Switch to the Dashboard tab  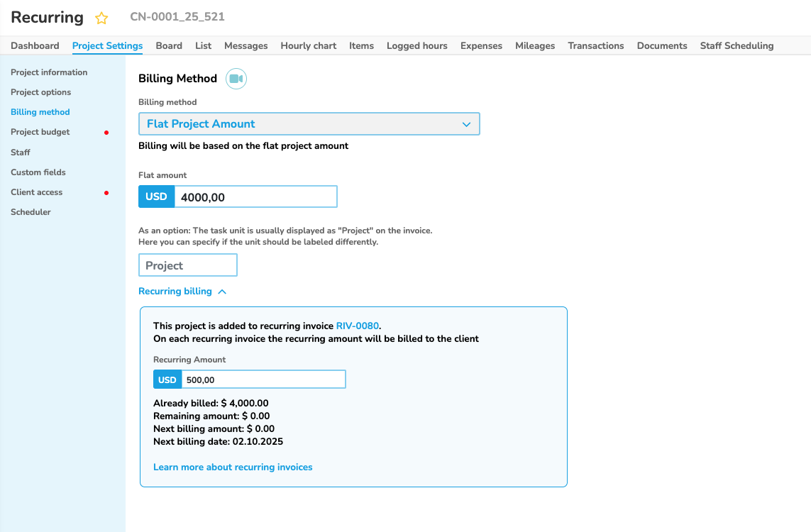pyautogui.click(x=35, y=45)
